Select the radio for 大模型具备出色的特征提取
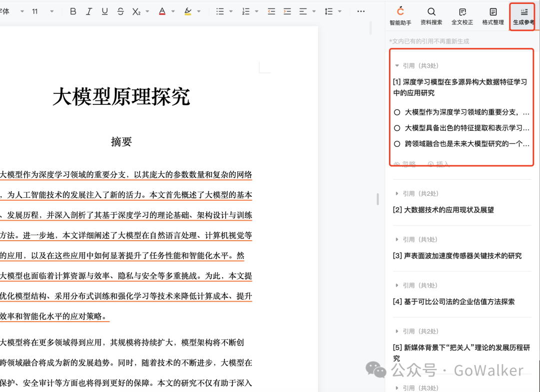Viewport: 540px width, 392px height. tap(397, 128)
